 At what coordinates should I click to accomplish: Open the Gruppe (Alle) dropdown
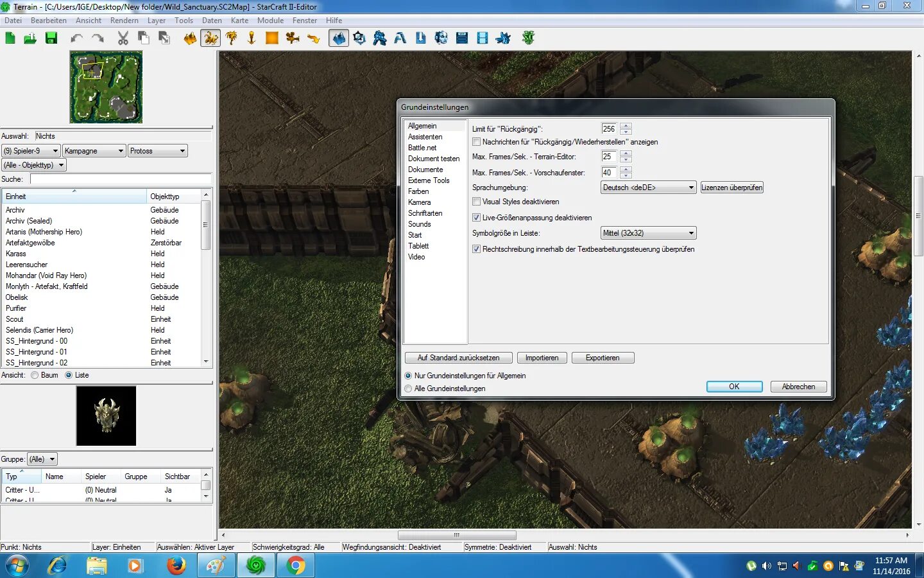[42, 459]
